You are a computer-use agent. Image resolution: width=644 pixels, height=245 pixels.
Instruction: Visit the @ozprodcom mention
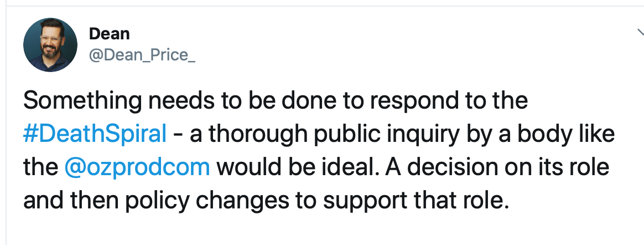(x=137, y=167)
